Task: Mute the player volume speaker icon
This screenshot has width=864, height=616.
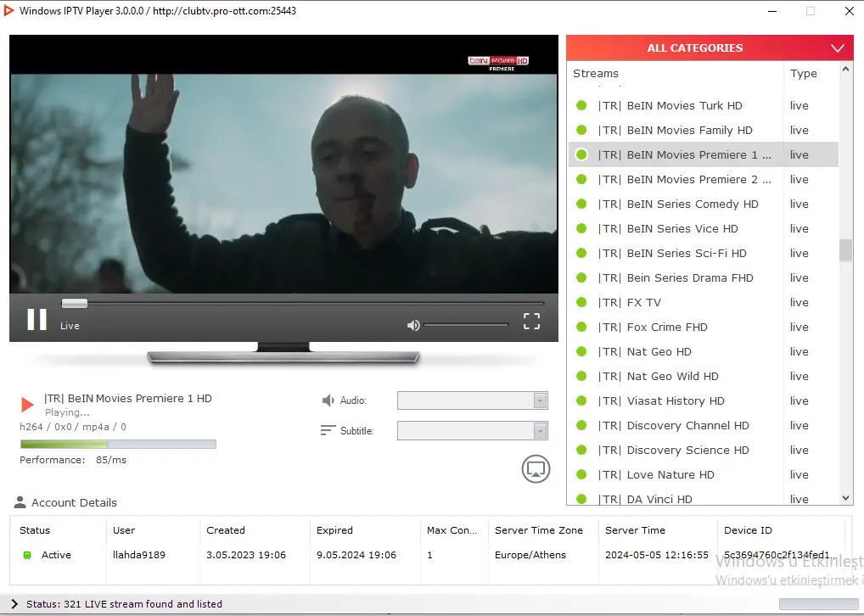Action: tap(413, 326)
